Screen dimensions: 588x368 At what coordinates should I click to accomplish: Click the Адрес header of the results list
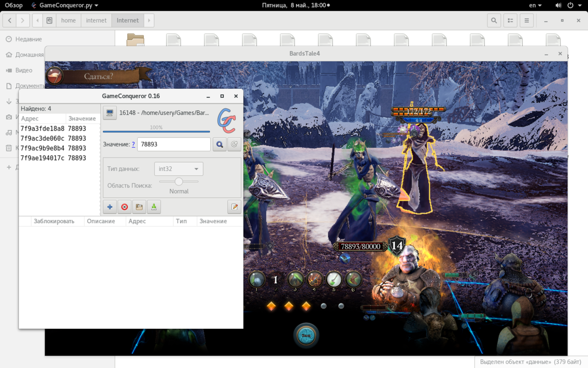click(x=42, y=119)
